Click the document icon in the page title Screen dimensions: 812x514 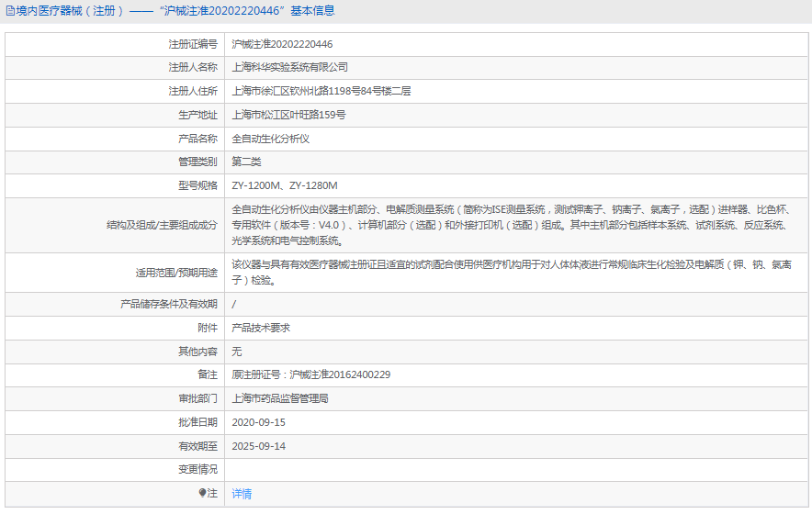[10, 11]
